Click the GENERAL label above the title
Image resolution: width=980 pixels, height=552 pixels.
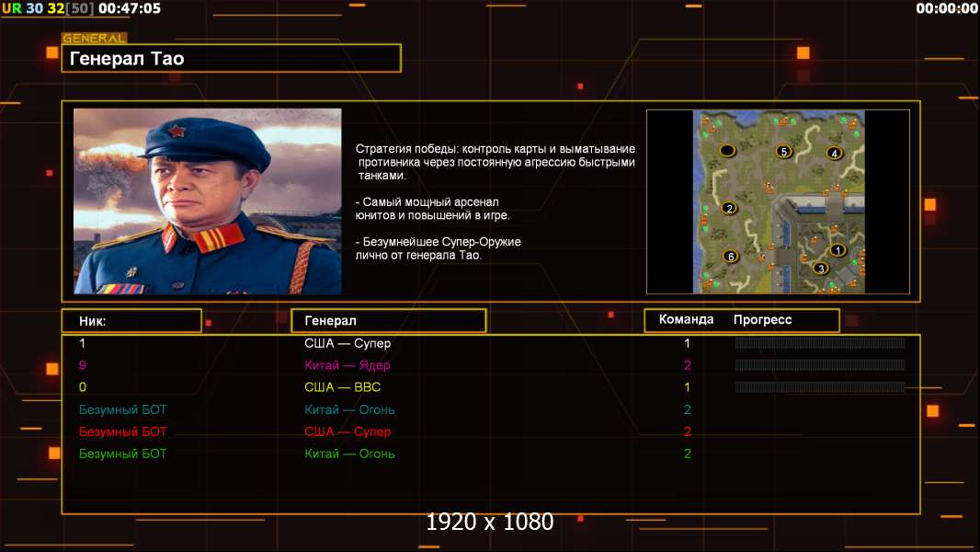click(x=95, y=38)
